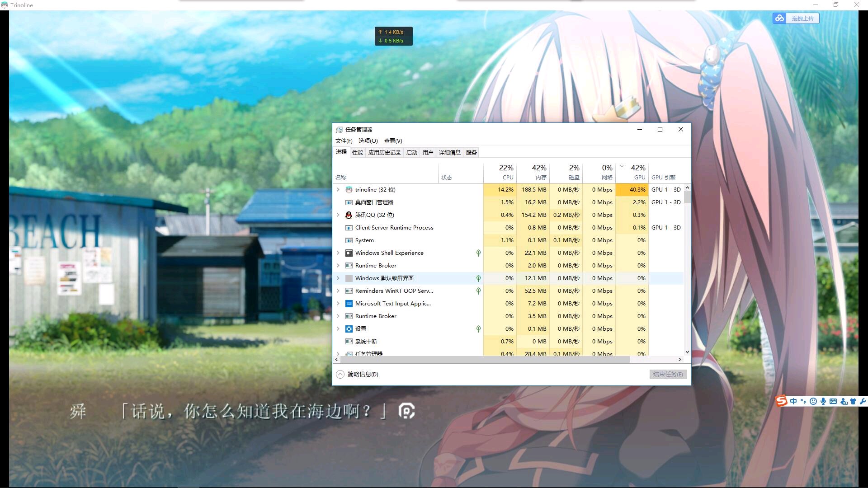Open Sogou skin shirt icon

[x=853, y=401]
